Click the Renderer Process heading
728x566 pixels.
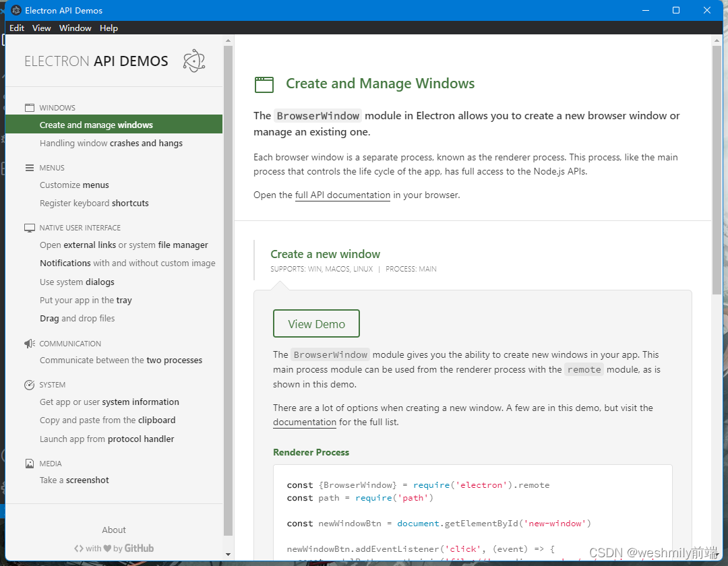click(311, 452)
